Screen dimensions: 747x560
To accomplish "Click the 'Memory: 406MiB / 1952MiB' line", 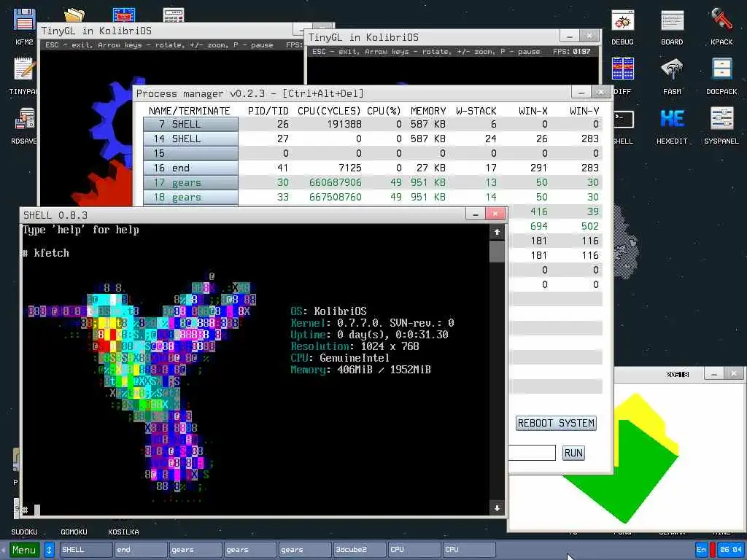I will [360, 370].
